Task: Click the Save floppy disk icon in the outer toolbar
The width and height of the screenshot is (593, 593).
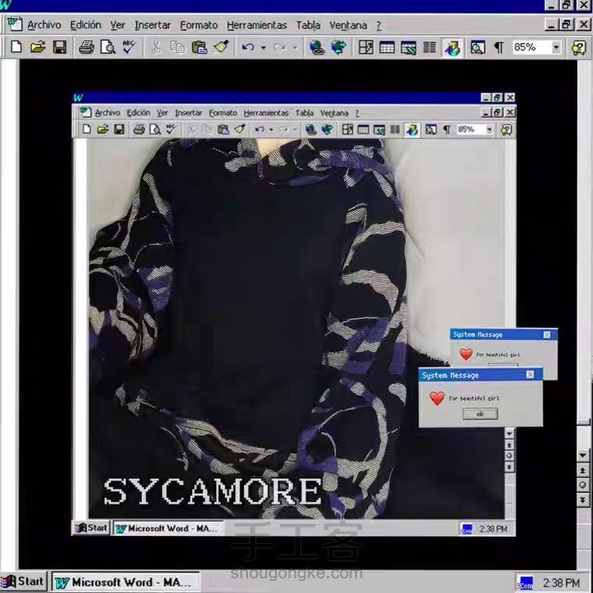Action: coord(59,47)
